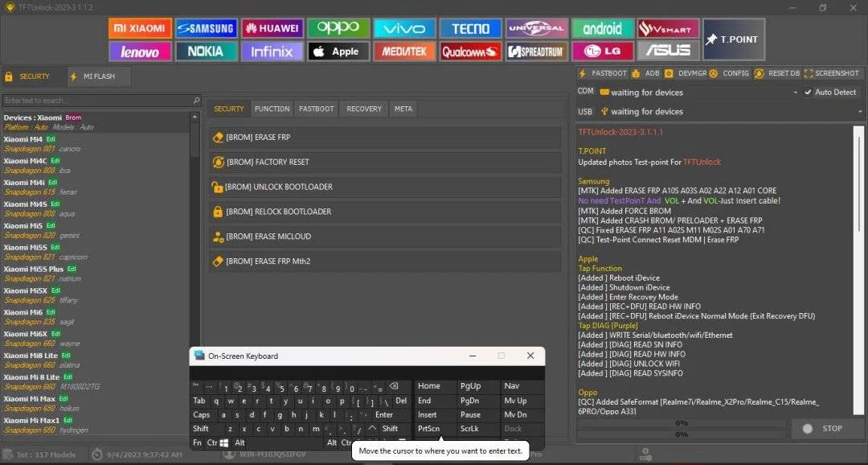Open the center FASTBOOT tab
Screen dimensions: 868x465
point(316,109)
